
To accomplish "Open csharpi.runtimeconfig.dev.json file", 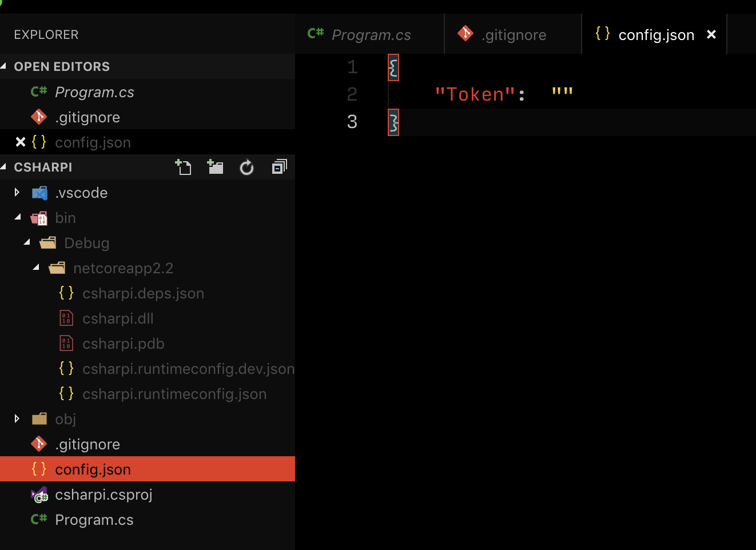I will [188, 369].
